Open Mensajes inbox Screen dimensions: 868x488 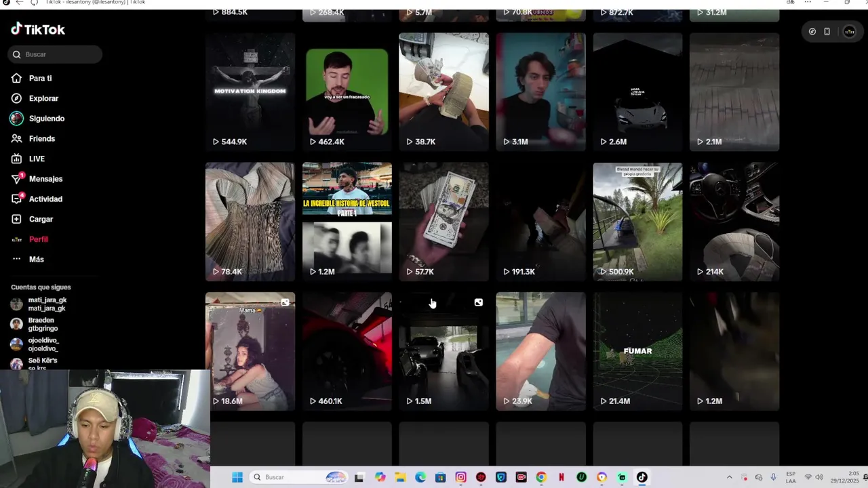[45, 179]
